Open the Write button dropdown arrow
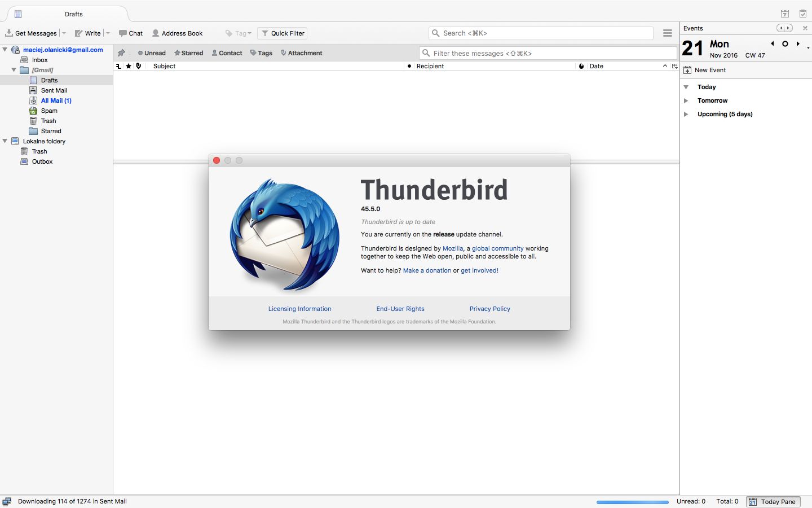This screenshot has width=812, height=508. click(108, 33)
